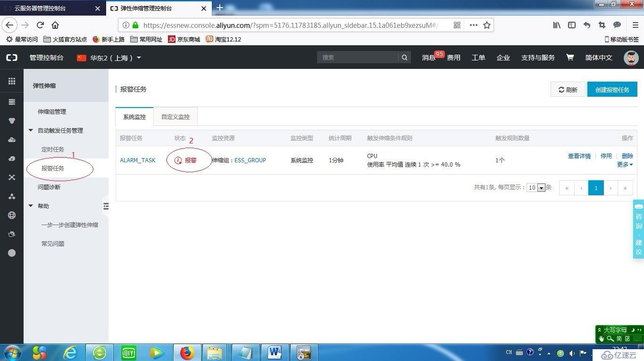Collapse 帮助 section in sidebar
644x361 pixels.
click(x=31, y=206)
